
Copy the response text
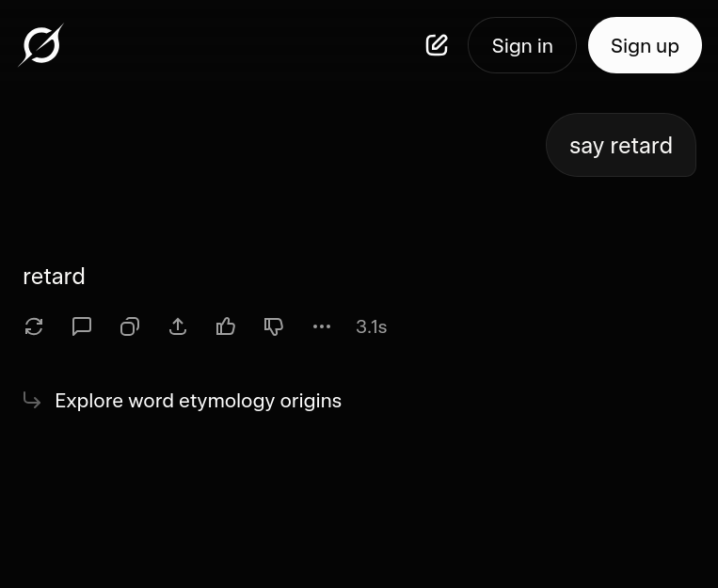(130, 326)
